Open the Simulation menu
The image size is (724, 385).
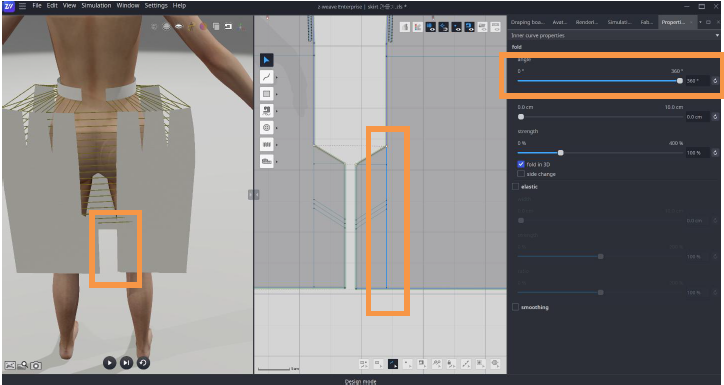point(96,6)
